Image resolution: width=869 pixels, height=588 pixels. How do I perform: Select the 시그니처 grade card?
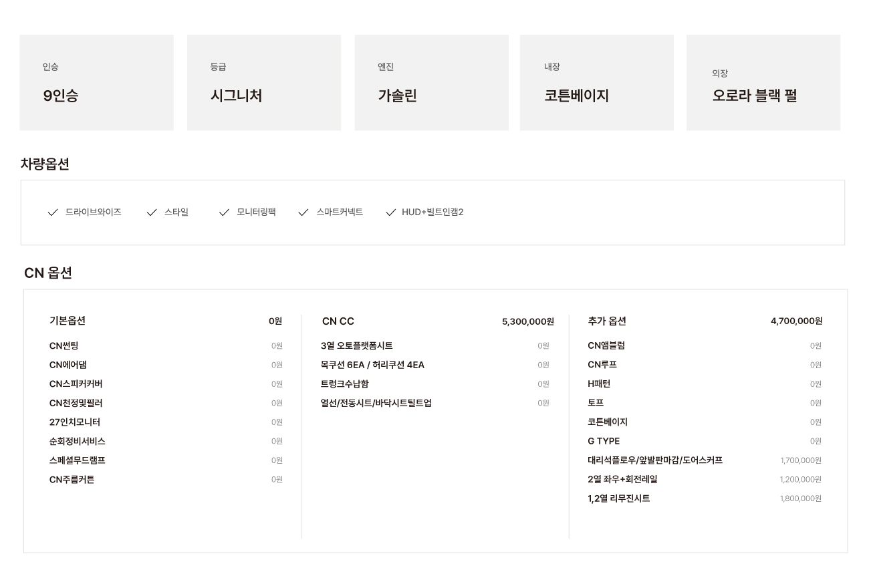point(264,83)
